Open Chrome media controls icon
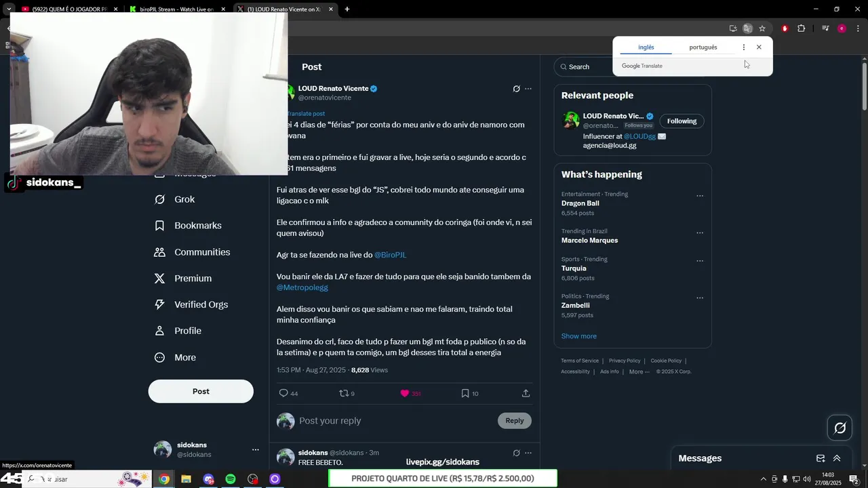Screen dimensions: 868x488 click(825, 28)
